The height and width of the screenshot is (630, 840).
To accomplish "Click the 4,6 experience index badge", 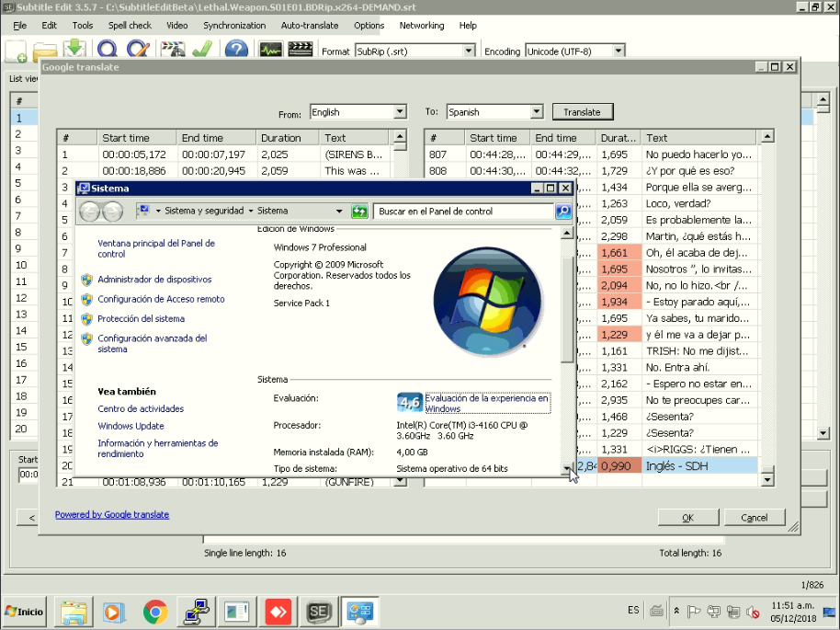I will click(x=409, y=402).
